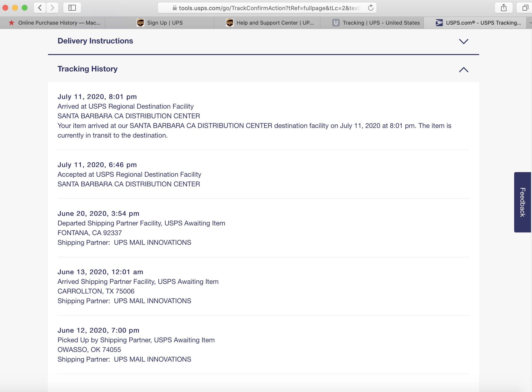Click the July 11, 2020, 8:01 pm entry
Viewport: 532px width, 392px height.
click(97, 97)
